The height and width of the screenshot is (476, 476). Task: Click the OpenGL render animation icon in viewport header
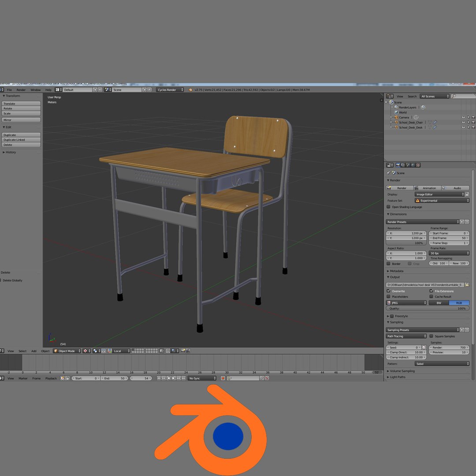[x=188, y=351]
